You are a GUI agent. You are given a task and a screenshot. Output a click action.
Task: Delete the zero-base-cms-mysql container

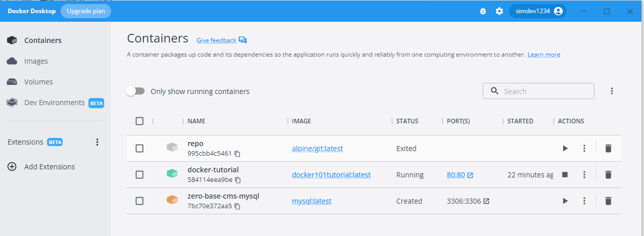[x=608, y=201]
